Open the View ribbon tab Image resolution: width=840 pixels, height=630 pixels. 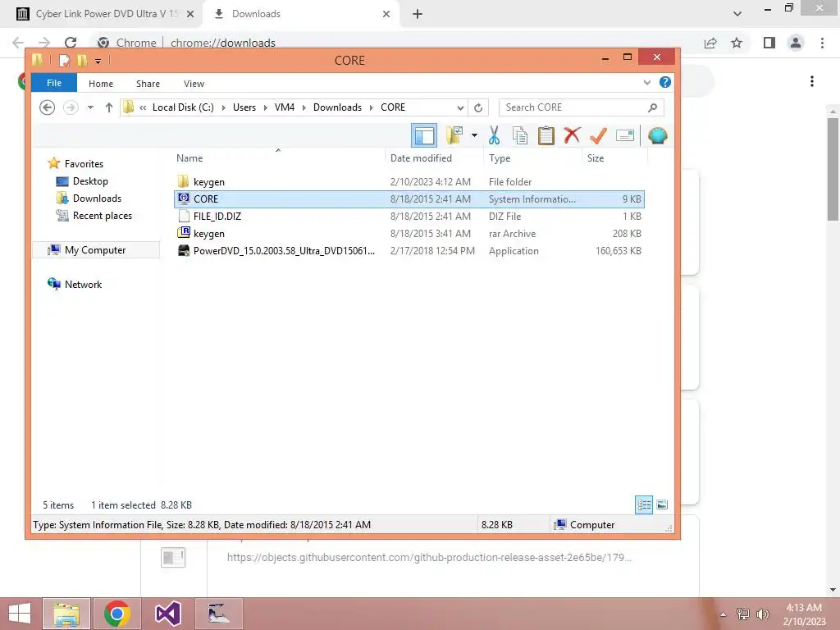click(x=194, y=84)
